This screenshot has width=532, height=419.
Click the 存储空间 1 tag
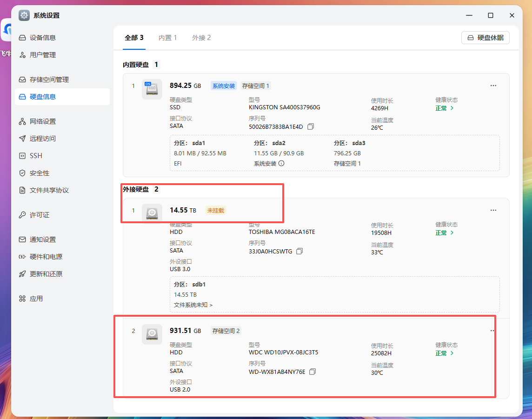(x=255, y=86)
